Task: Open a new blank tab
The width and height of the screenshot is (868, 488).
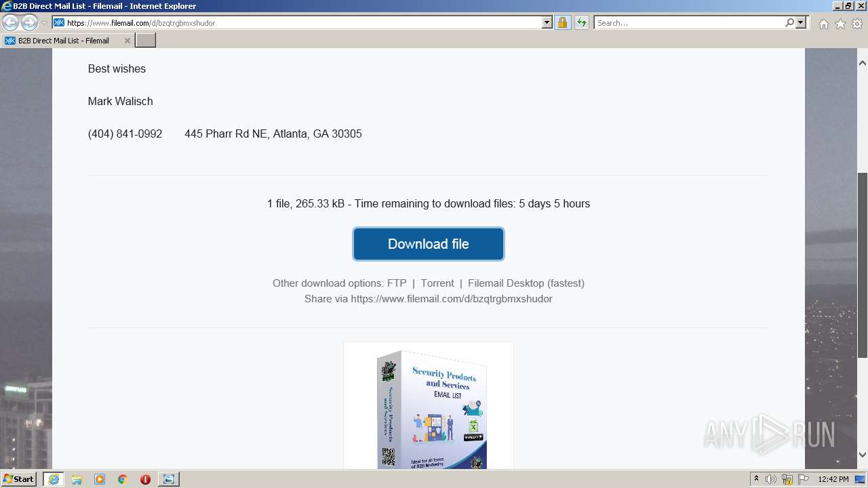Action: (x=146, y=41)
